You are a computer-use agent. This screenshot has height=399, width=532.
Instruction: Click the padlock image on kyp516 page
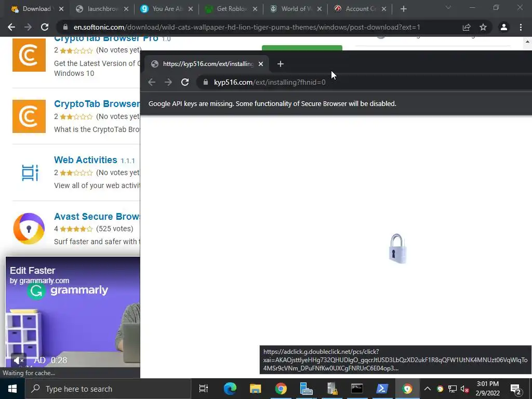[x=397, y=249]
